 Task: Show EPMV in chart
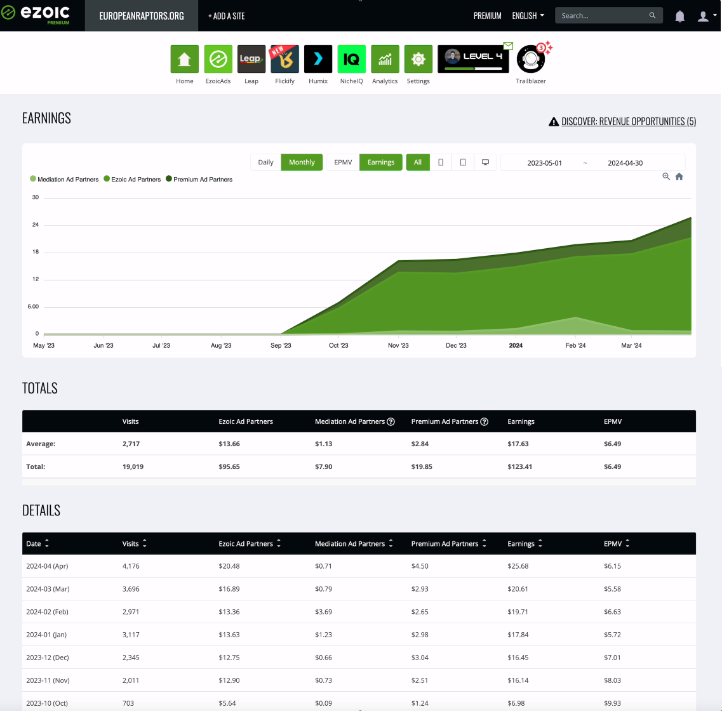pyautogui.click(x=343, y=162)
